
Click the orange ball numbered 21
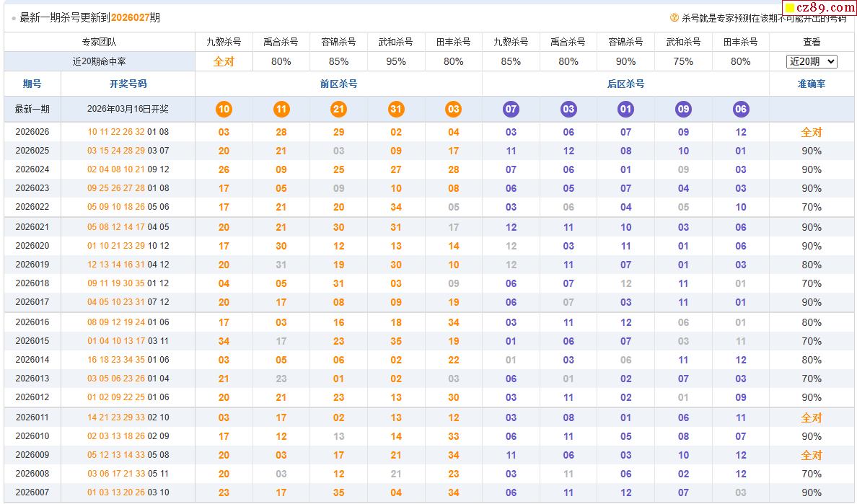point(338,110)
